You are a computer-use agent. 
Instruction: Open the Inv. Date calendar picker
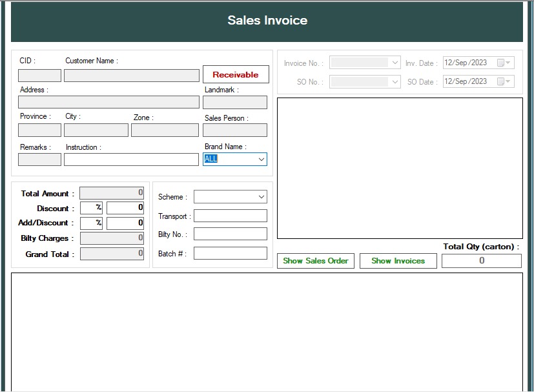point(504,63)
